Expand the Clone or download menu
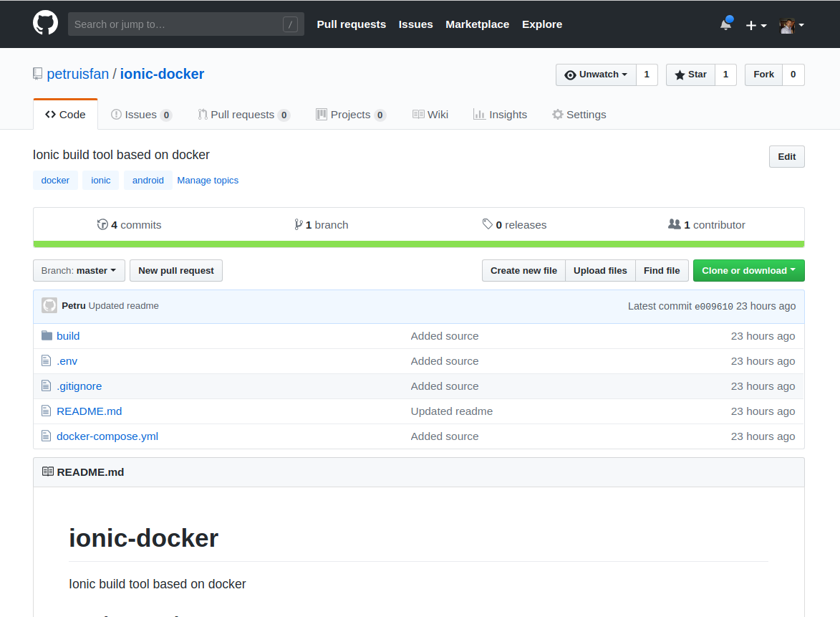The height and width of the screenshot is (617, 840). 748,271
